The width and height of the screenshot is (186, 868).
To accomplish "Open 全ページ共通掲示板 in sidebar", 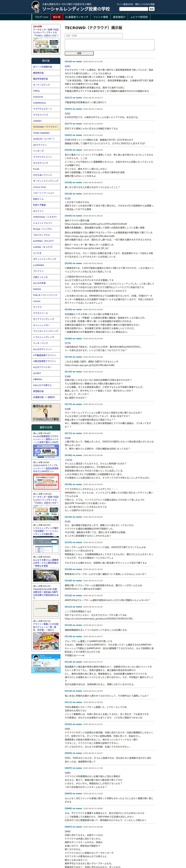I will 46,67.
